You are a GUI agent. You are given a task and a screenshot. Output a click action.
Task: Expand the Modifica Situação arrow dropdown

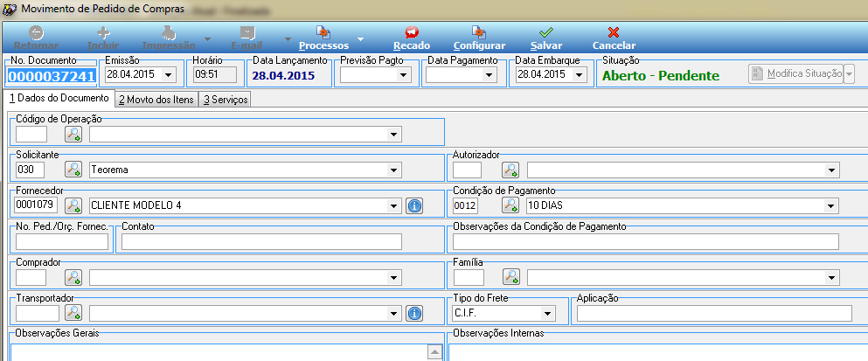click(849, 73)
